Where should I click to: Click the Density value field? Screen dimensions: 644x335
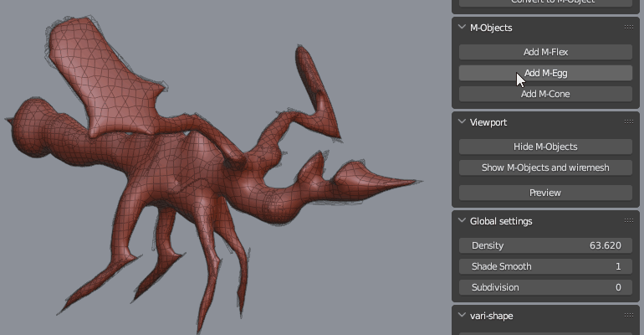545,245
